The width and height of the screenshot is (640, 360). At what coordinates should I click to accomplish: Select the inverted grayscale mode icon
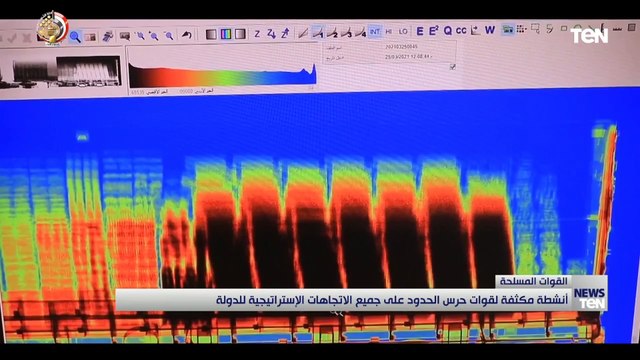tap(240, 33)
